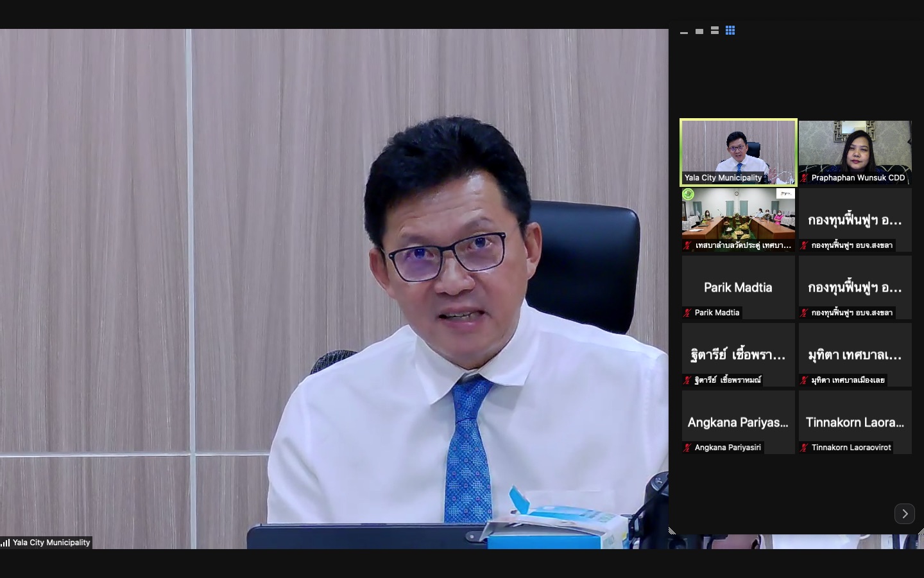Click the meeting room video thumbnail

pyautogui.click(x=739, y=218)
